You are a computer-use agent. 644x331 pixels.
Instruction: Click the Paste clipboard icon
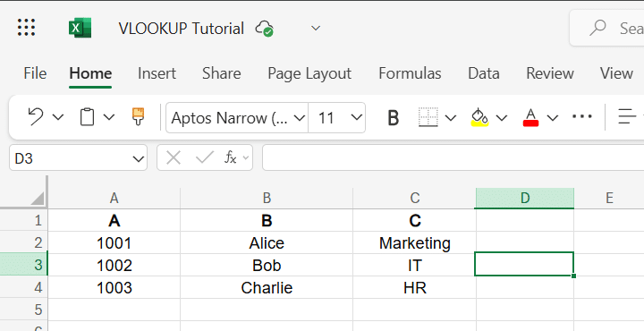coord(87,117)
